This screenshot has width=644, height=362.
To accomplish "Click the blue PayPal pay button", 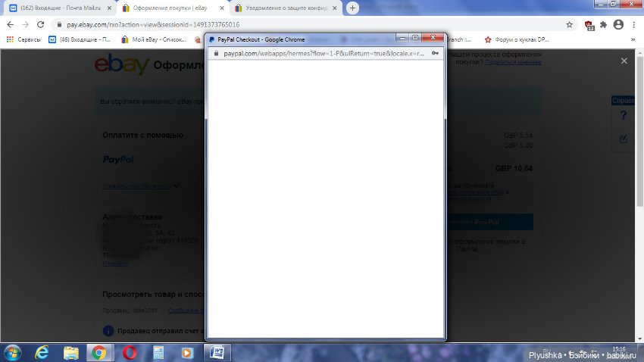I will pos(489,222).
